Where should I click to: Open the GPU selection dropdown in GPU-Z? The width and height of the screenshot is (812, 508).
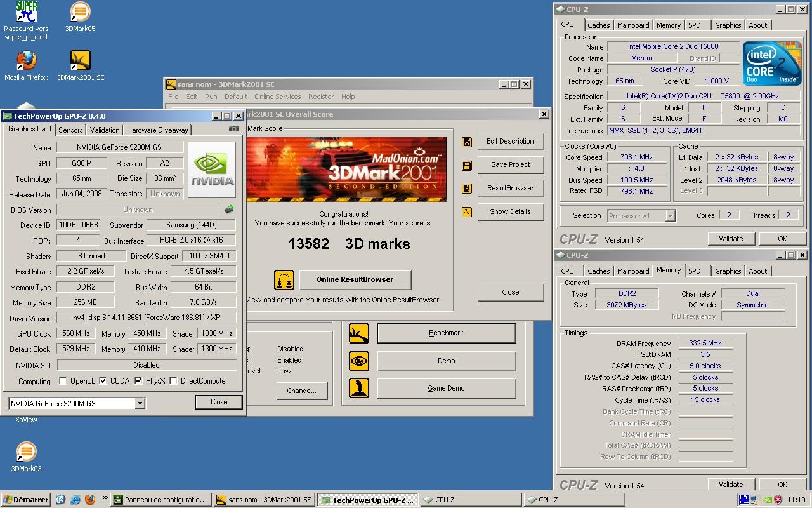pyautogui.click(x=140, y=404)
